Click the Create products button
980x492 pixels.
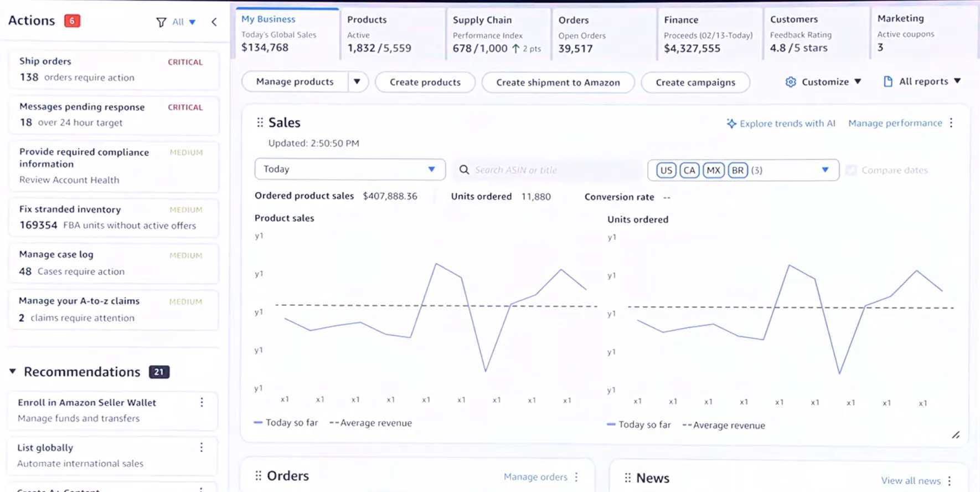click(425, 82)
